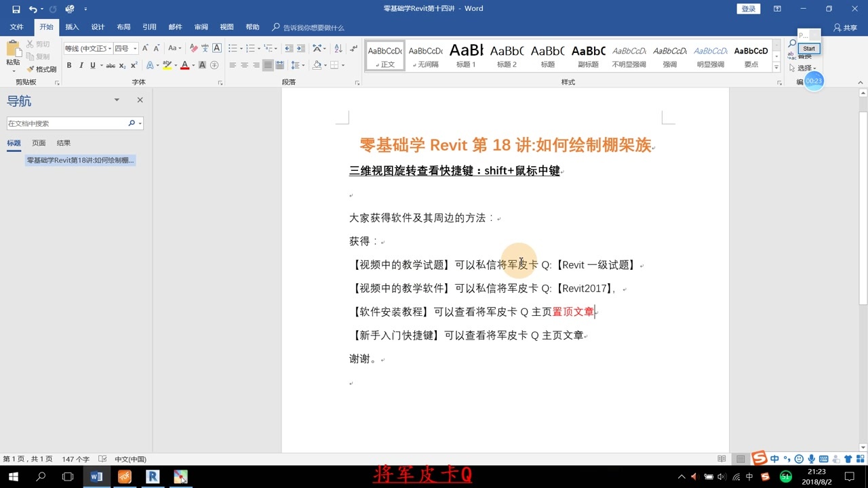Toggle underline formatting
The width and height of the screenshot is (868, 488).
pyautogui.click(x=92, y=66)
